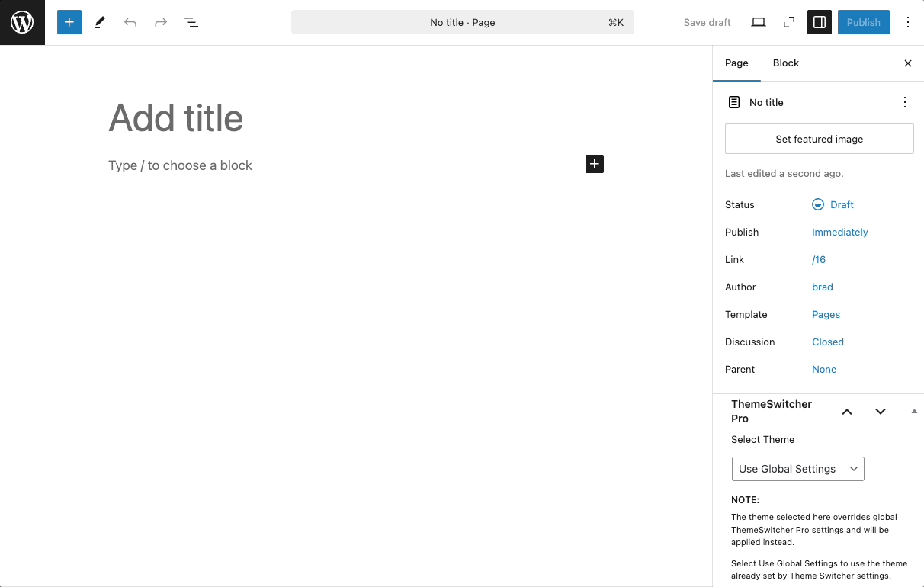924x587 pixels.
Task: Click the Select Theme label
Action: [x=762, y=439]
